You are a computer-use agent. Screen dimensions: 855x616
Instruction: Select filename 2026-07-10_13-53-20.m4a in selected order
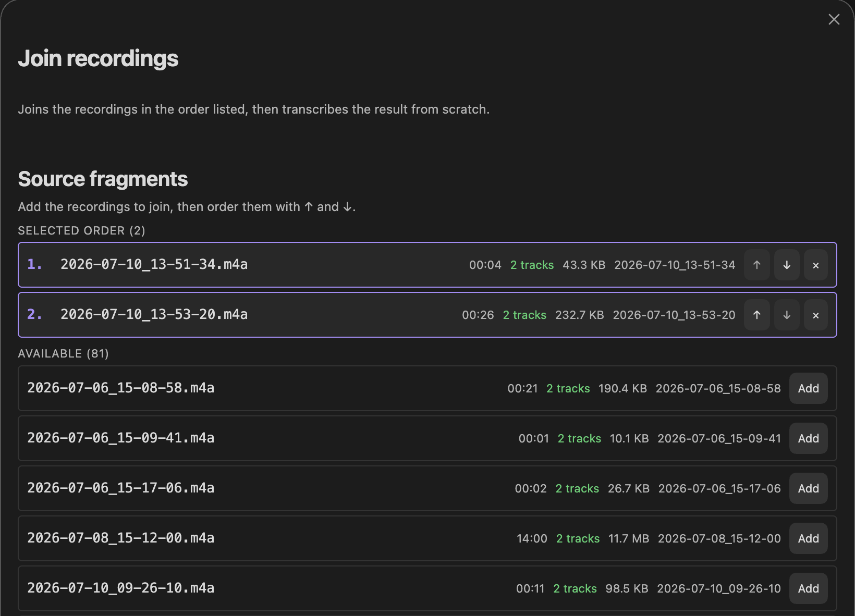pyautogui.click(x=154, y=314)
